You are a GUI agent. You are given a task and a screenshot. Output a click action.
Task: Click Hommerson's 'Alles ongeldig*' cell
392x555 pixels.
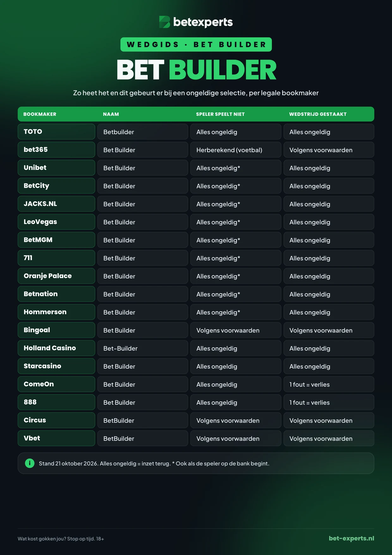236,312
